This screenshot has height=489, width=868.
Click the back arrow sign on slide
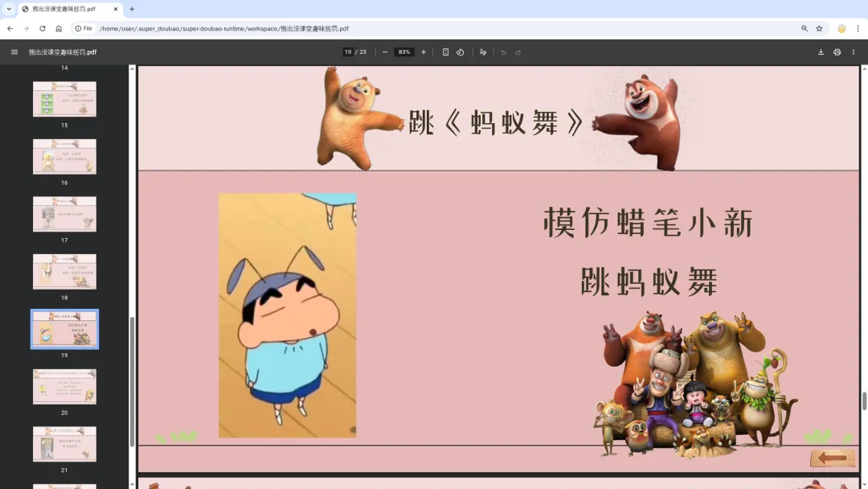[832, 458]
